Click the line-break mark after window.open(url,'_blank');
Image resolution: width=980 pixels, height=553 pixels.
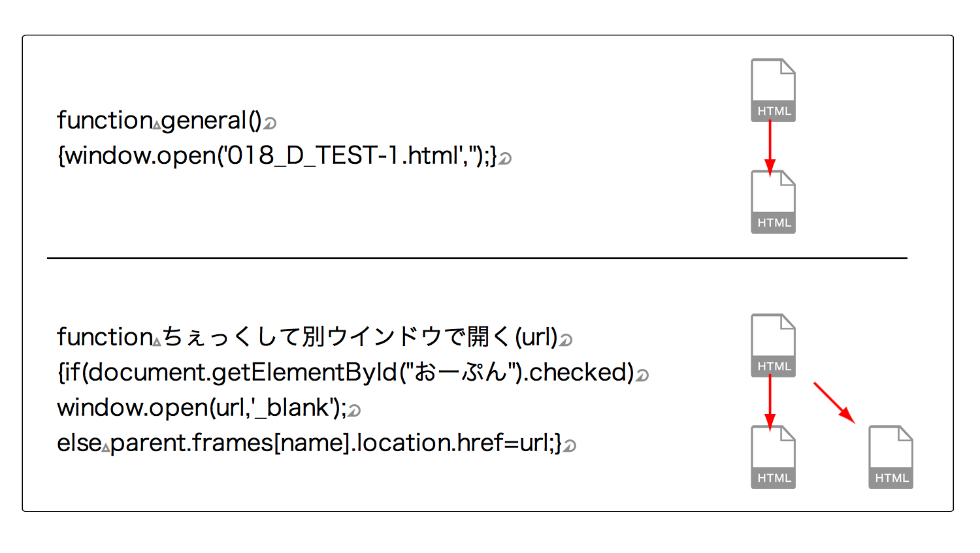354,411
